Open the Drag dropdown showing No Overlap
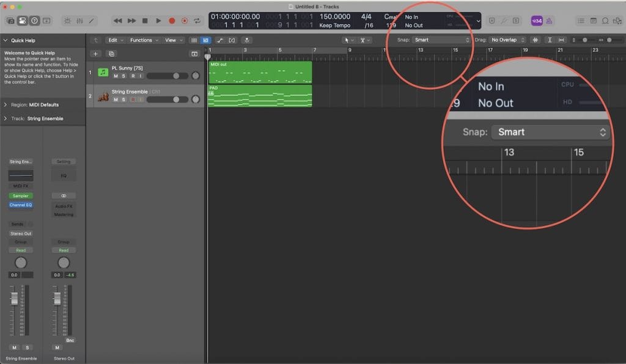This screenshot has height=364, width=626. [x=507, y=40]
